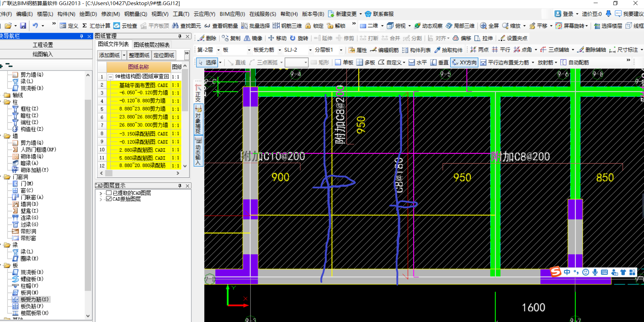Screen dimensions: 644x322
Task: Click the 动态观察 orbit tool
Action: coord(428,26)
